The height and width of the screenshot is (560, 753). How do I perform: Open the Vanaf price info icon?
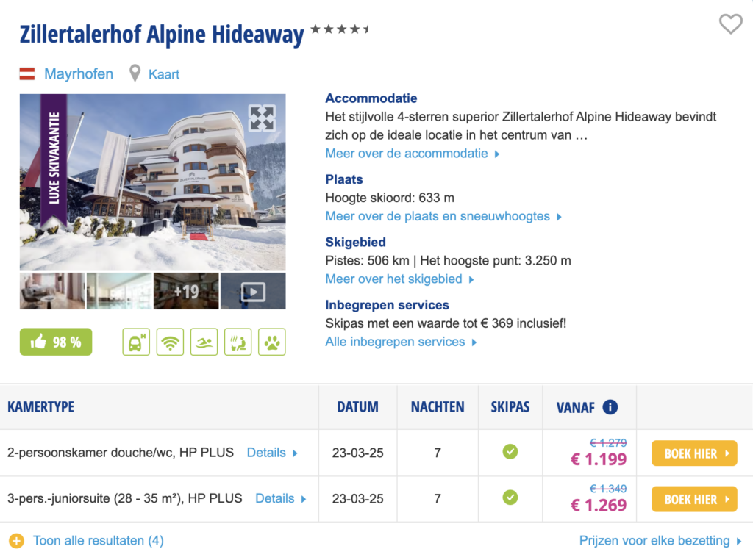pos(610,406)
